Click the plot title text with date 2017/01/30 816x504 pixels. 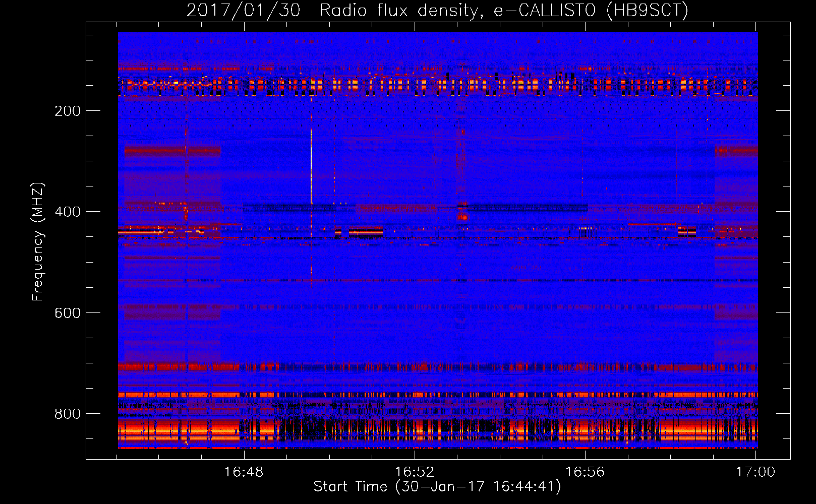point(437,10)
